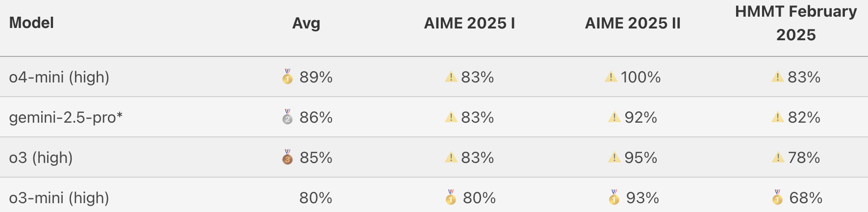The width and height of the screenshot is (868, 212).
Task: Sort by the Avg column header
Action: tap(306, 23)
